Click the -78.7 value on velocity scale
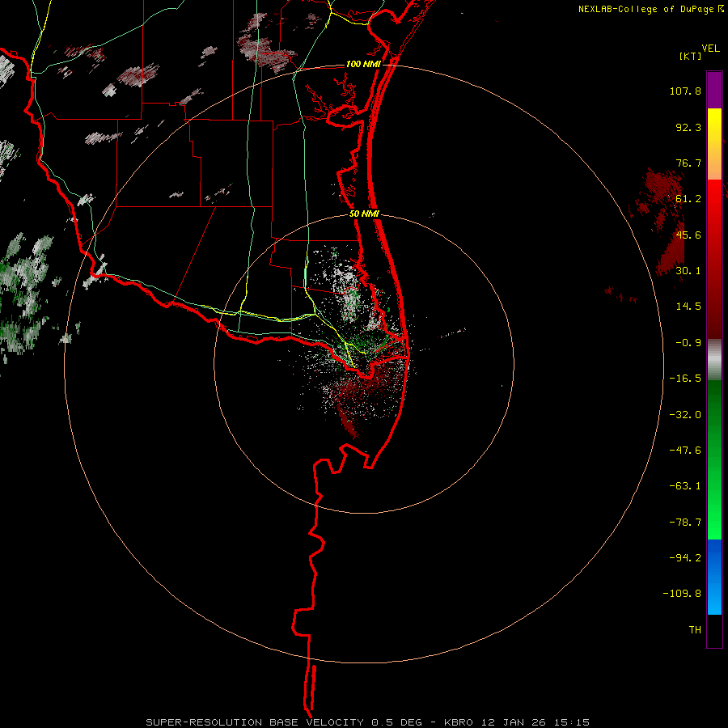The width and height of the screenshot is (728, 728). [x=685, y=523]
